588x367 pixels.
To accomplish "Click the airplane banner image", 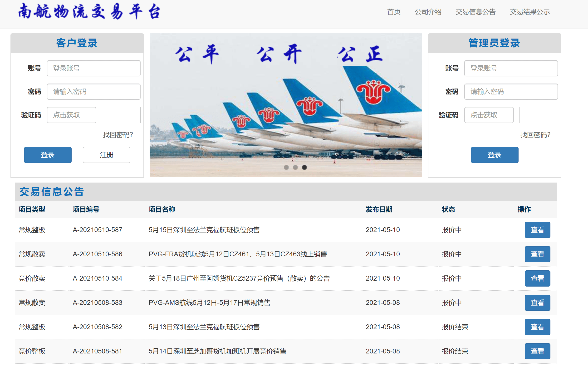I will [286, 105].
